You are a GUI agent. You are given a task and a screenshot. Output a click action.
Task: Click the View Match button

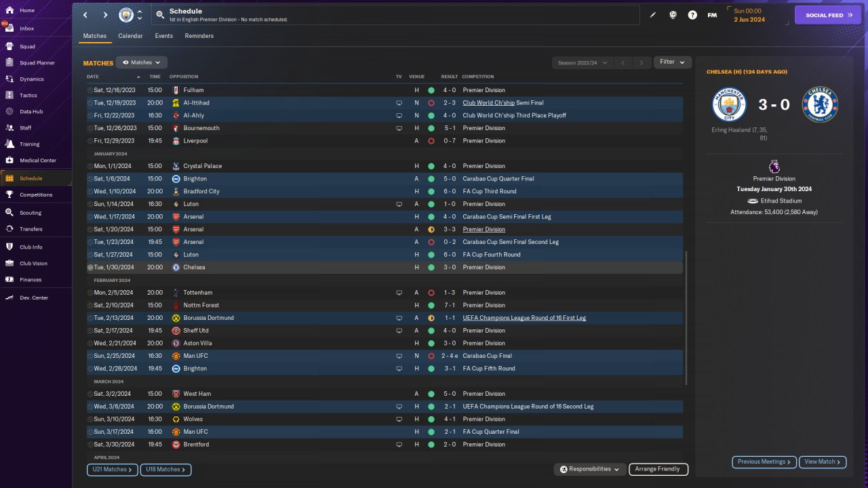pos(823,462)
